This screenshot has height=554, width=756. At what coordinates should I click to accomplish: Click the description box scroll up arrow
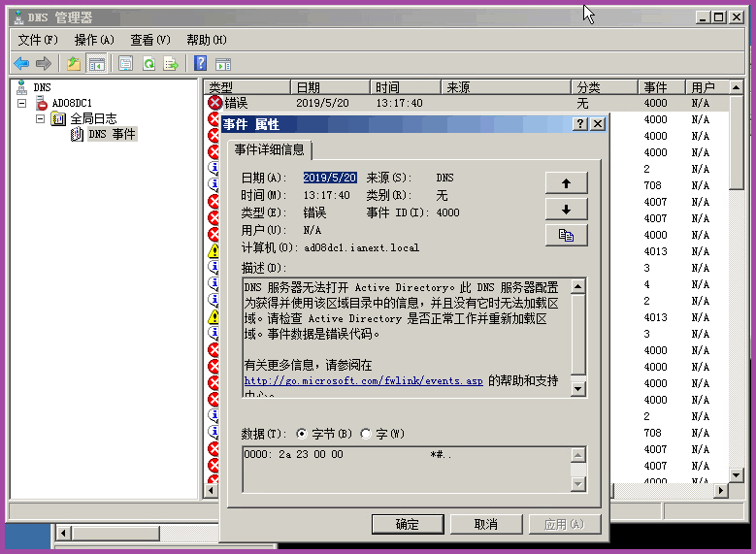coord(578,286)
